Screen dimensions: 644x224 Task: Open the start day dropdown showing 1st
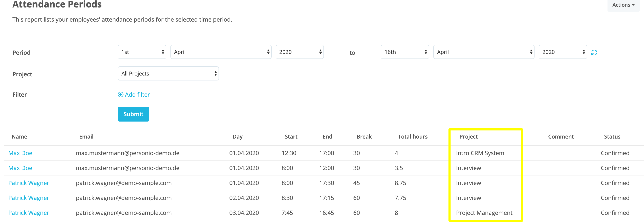click(142, 52)
